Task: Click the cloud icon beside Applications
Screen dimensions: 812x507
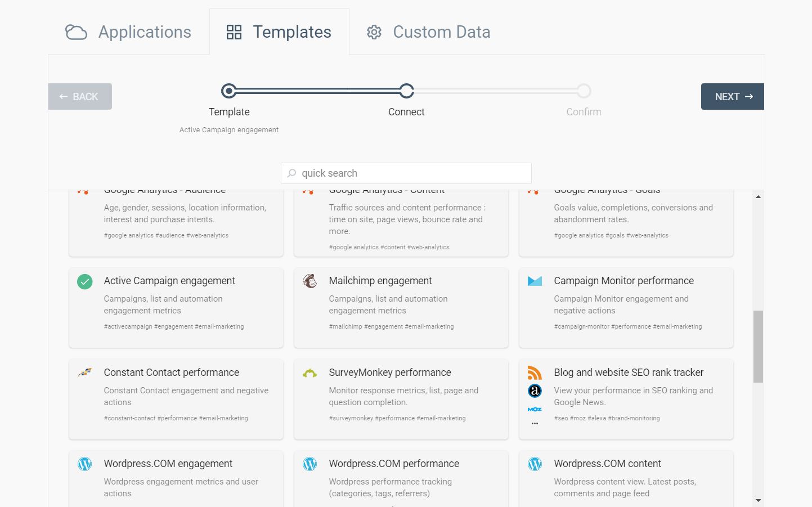Action: point(76,32)
